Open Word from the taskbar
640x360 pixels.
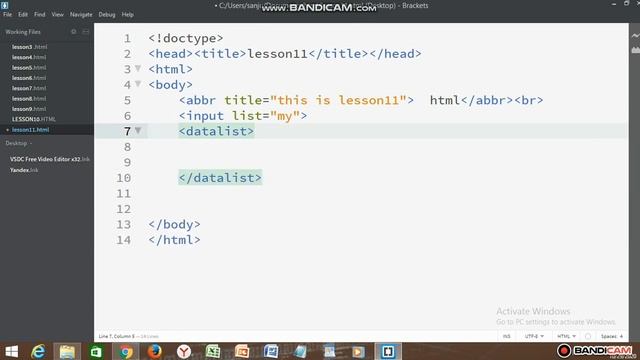271,351
